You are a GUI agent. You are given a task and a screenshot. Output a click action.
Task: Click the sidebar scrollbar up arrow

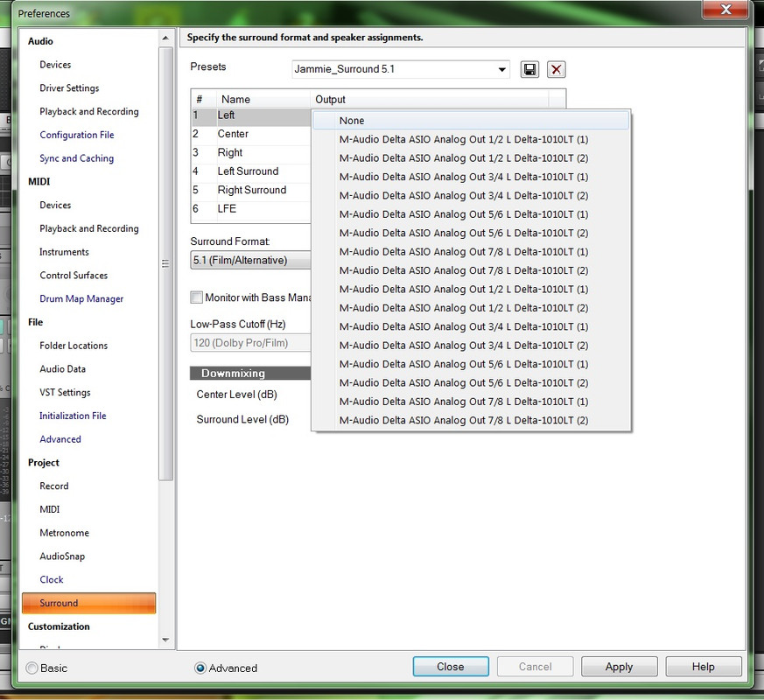[x=165, y=38]
